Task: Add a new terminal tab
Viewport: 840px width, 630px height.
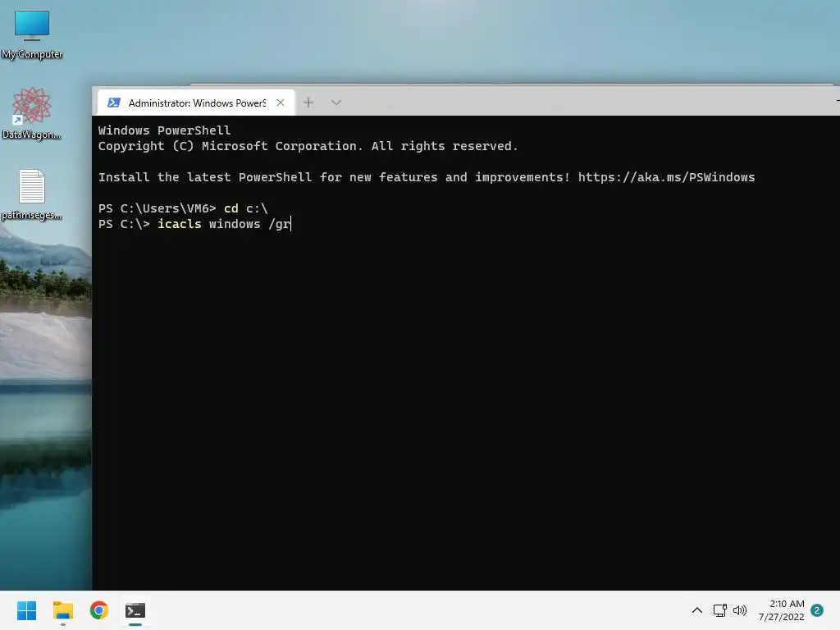Action: (308, 103)
